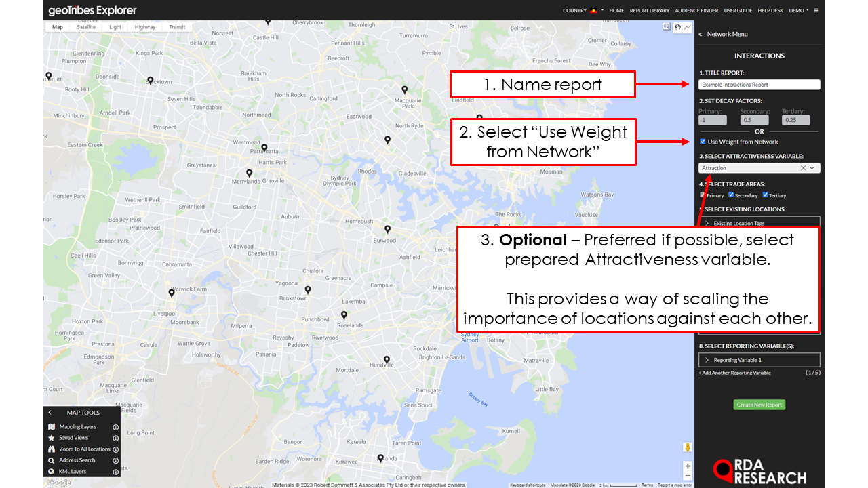This screenshot has height=488, width=868.
Task: Switch to the Highway map tab
Action: click(x=145, y=27)
